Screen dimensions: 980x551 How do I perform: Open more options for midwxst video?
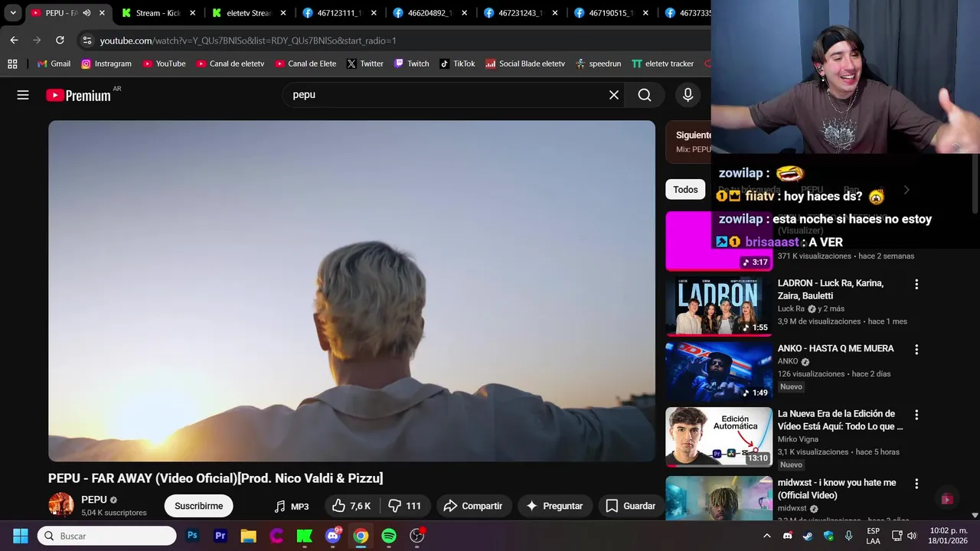tap(916, 484)
